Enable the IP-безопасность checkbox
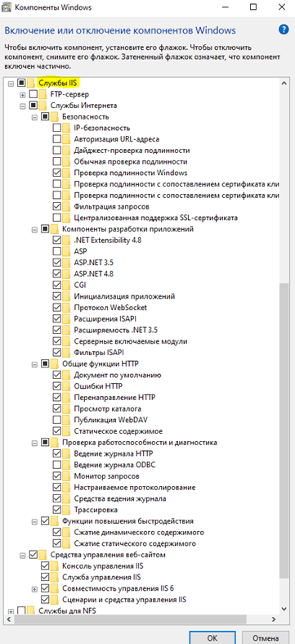295x644 pixels. pyautogui.click(x=57, y=128)
